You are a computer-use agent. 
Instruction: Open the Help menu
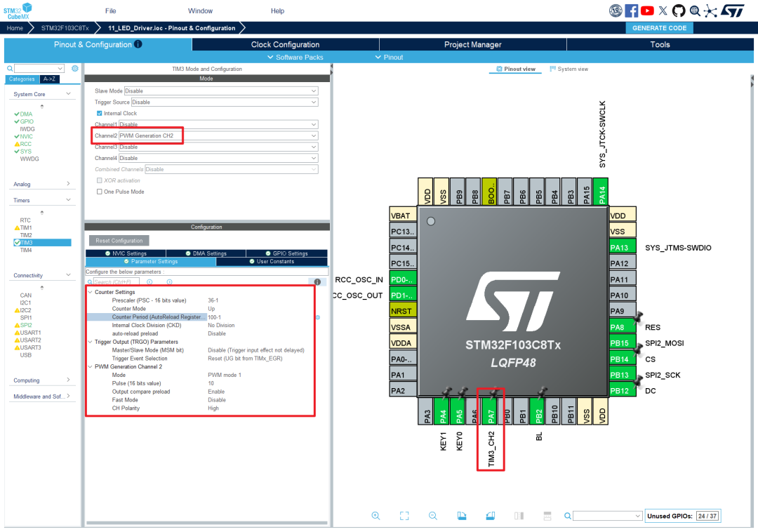[x=277, y=11]
